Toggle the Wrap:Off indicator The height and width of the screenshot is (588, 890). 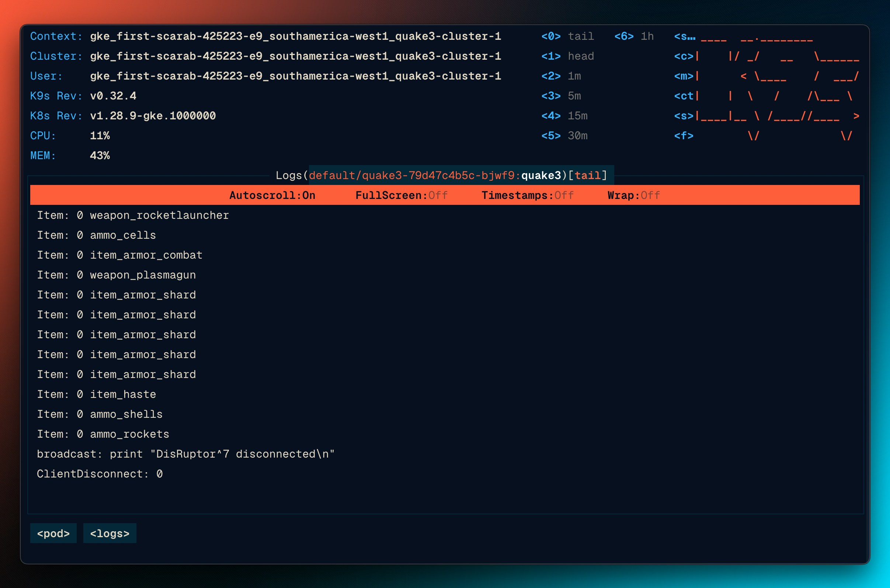tap(634, 195)
